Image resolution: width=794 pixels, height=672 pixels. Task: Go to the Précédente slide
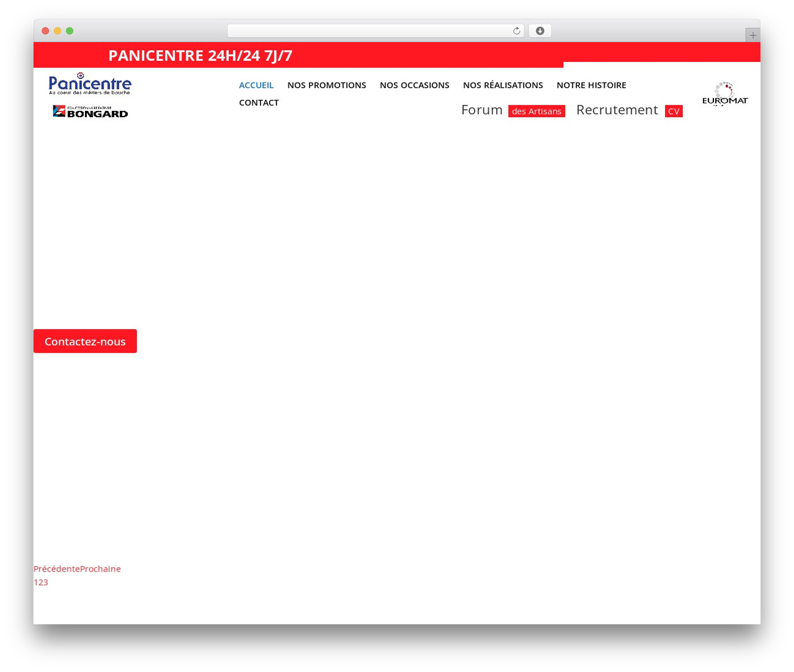56,568
